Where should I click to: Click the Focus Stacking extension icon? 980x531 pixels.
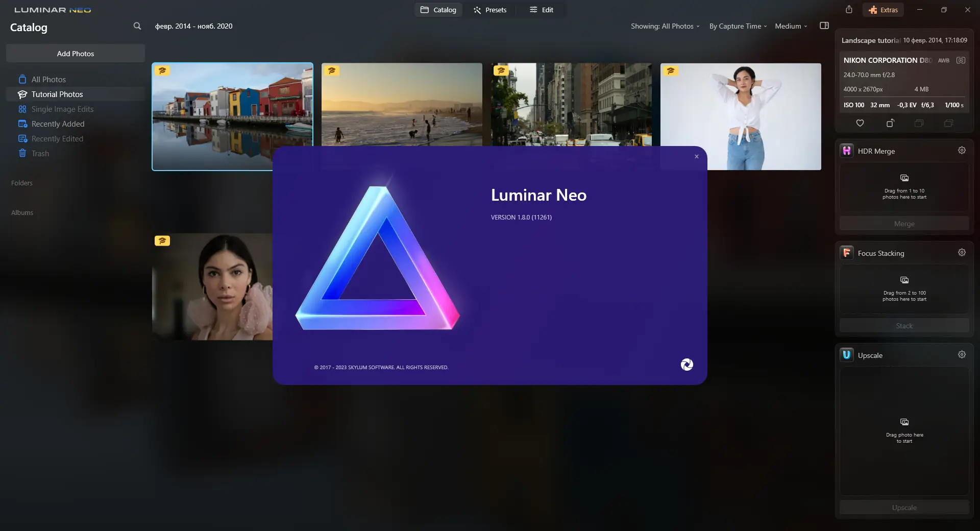click(x=847, y=253)
